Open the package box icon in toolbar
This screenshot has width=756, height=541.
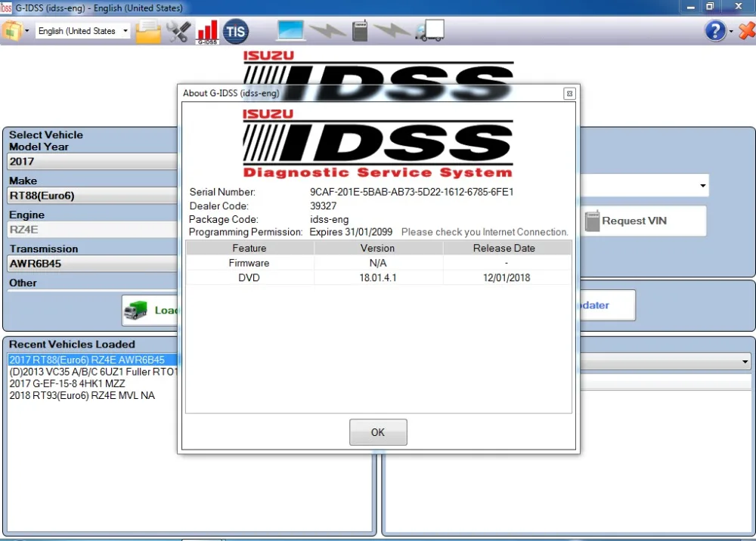(11, 31)
